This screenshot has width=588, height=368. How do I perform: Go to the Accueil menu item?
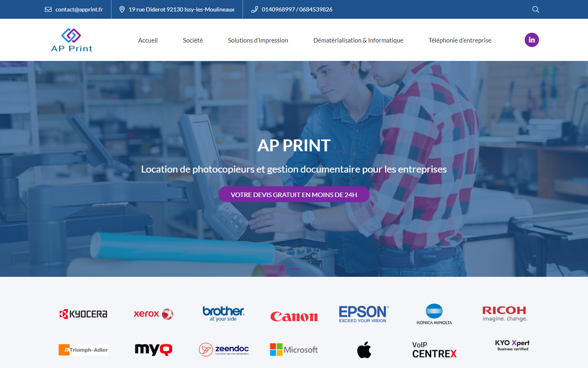click(x=148, y=40)
